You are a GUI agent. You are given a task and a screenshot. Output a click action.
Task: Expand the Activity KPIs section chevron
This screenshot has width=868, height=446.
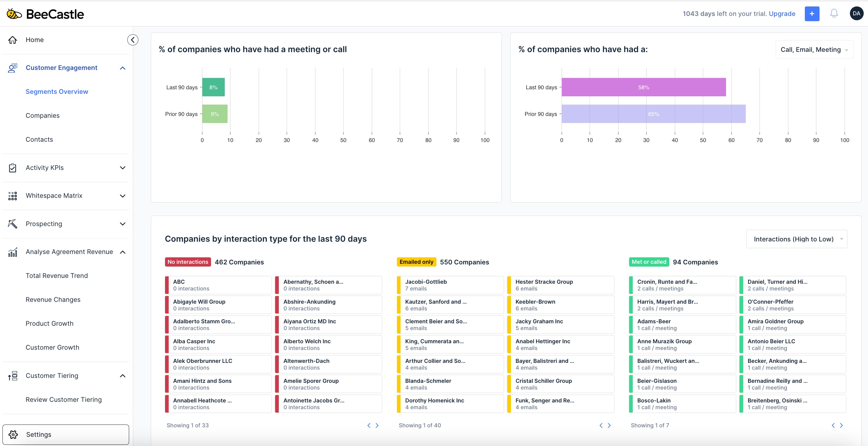(123, 167)
